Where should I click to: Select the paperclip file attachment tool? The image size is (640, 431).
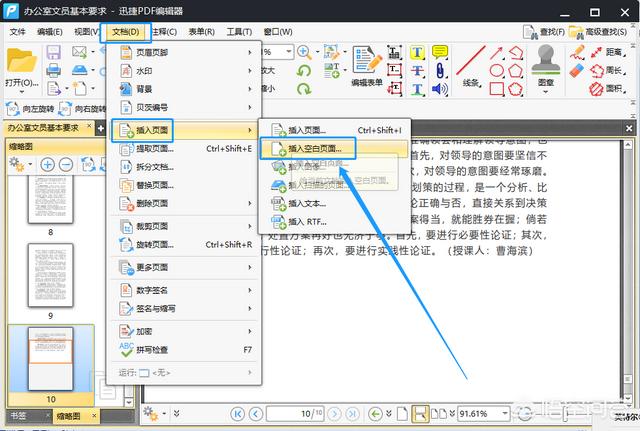click(x=440, y=71)
